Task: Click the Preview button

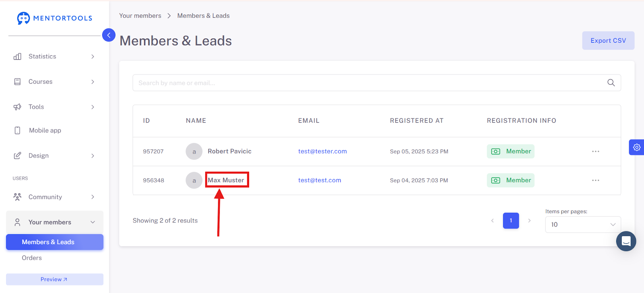Action: coord(55,279)
